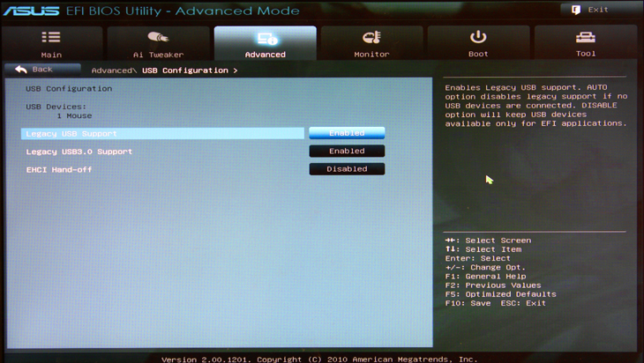This screenshot has height=363, width=644.
Task: Open the Main tab list icon
Action: [x=51, y=37]
